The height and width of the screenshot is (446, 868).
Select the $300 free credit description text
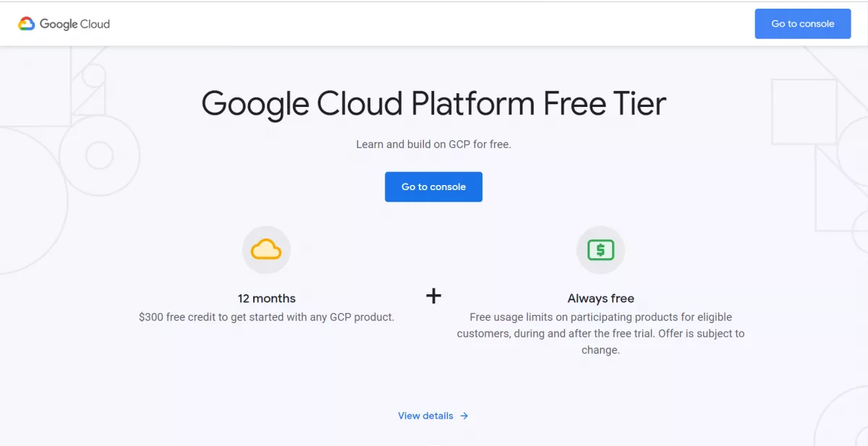pyautogui.click(x=266, y=317)
